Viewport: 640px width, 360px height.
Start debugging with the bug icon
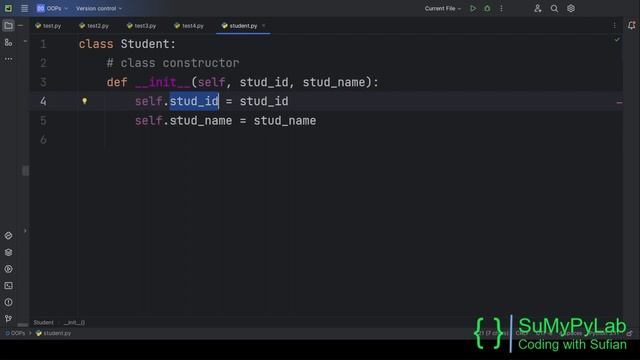point(487,8)
